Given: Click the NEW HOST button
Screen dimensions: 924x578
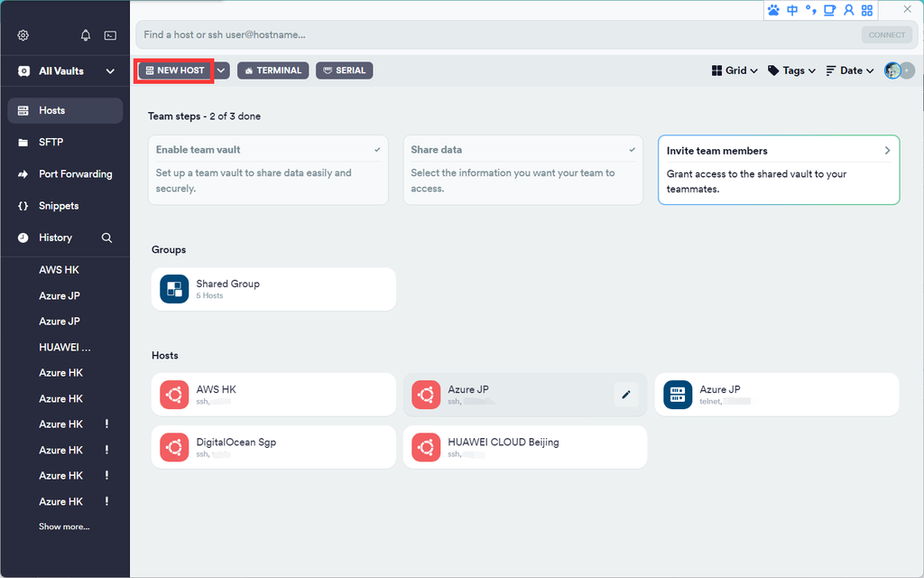Looking at the screenshot, I should (174, 70).
